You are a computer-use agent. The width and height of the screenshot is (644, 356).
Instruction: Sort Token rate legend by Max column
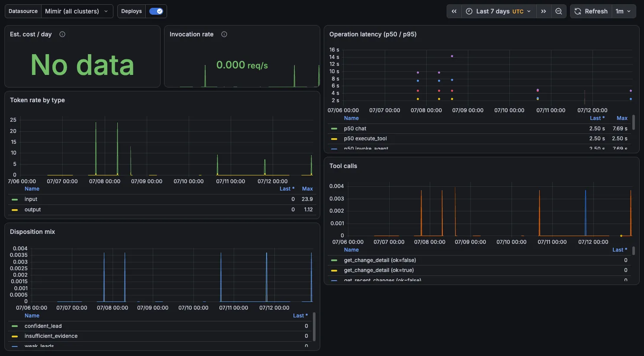click(307, 189)
